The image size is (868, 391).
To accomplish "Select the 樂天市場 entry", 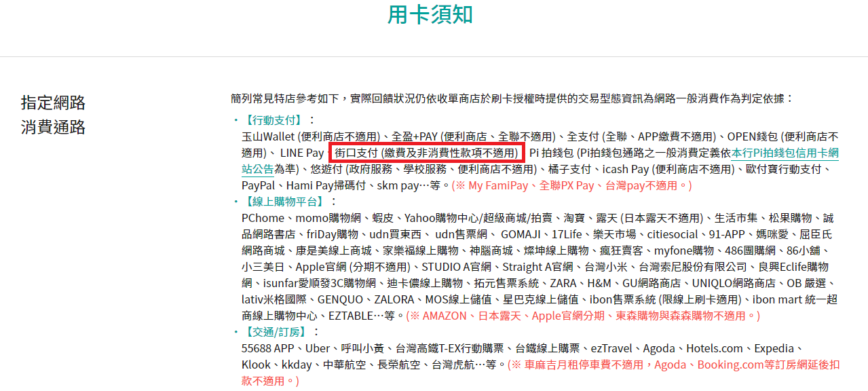I will tap(615, 234).
